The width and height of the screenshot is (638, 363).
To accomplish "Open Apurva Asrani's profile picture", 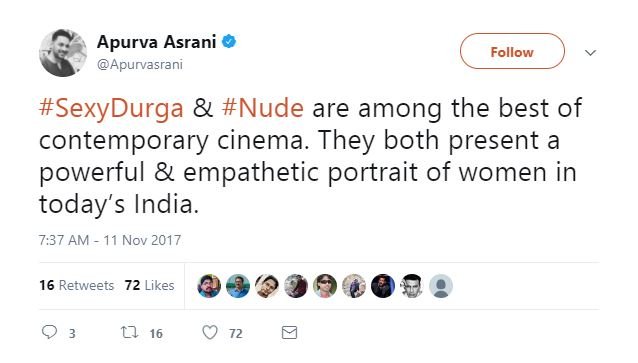I will click(x=63, y=53).
